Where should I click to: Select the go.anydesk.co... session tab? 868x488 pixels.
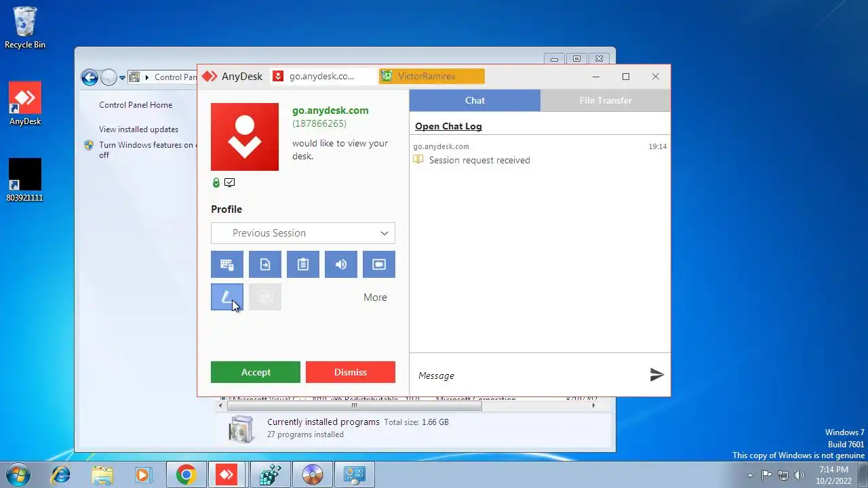click(323, 77)
